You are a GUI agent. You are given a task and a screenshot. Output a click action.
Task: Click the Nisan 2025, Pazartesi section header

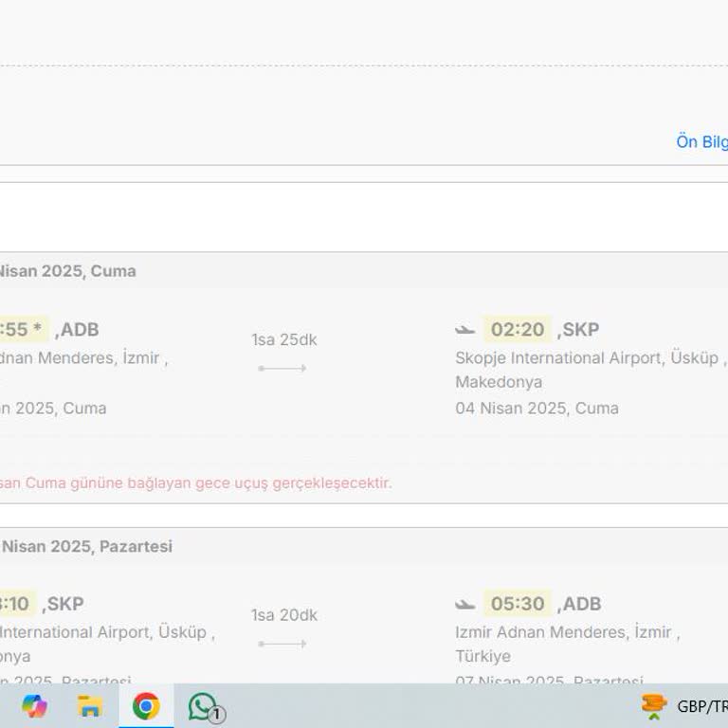click(86, 546)
